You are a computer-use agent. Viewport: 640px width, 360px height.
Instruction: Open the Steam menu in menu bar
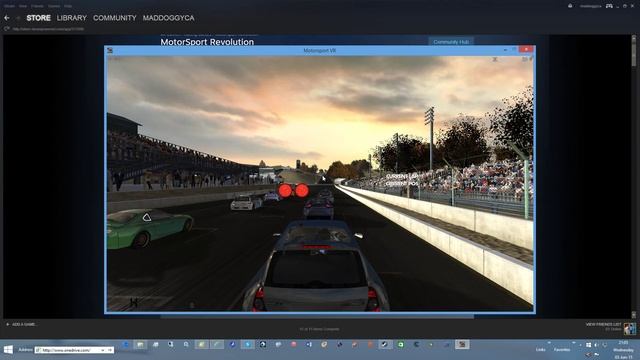[9, 6]
